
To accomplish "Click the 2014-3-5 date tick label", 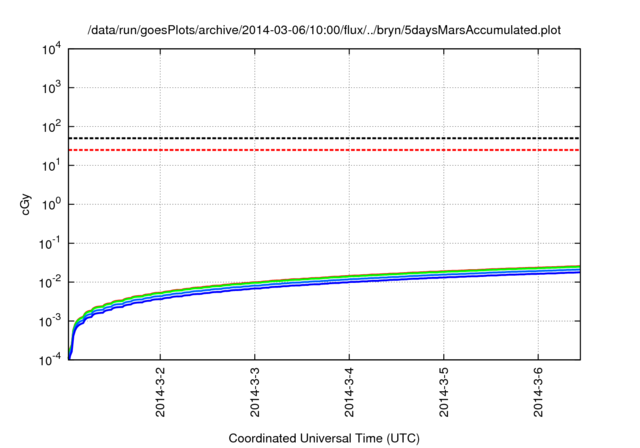I will point(444,392).
